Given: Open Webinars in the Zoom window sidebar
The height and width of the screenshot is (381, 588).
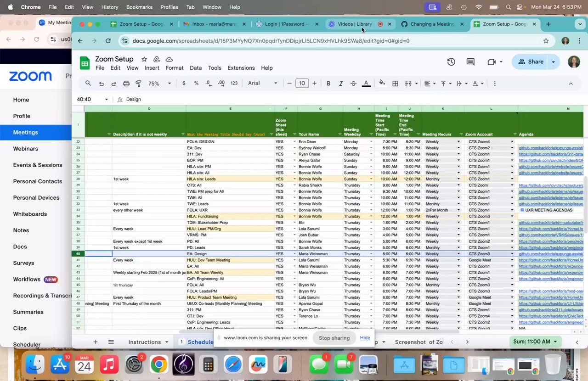Looking at the screenshot, I should pyautogui.click(x=26, y=149).
